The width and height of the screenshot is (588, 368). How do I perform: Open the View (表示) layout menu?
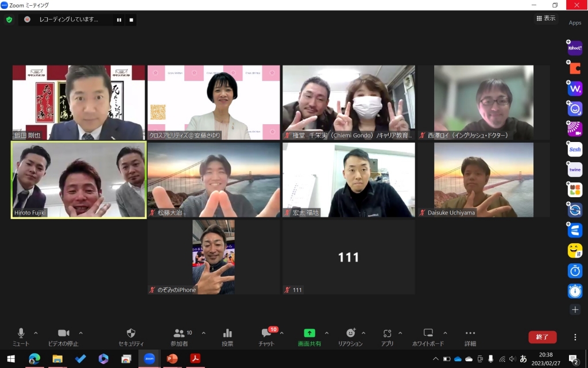[x=546, y=18]
